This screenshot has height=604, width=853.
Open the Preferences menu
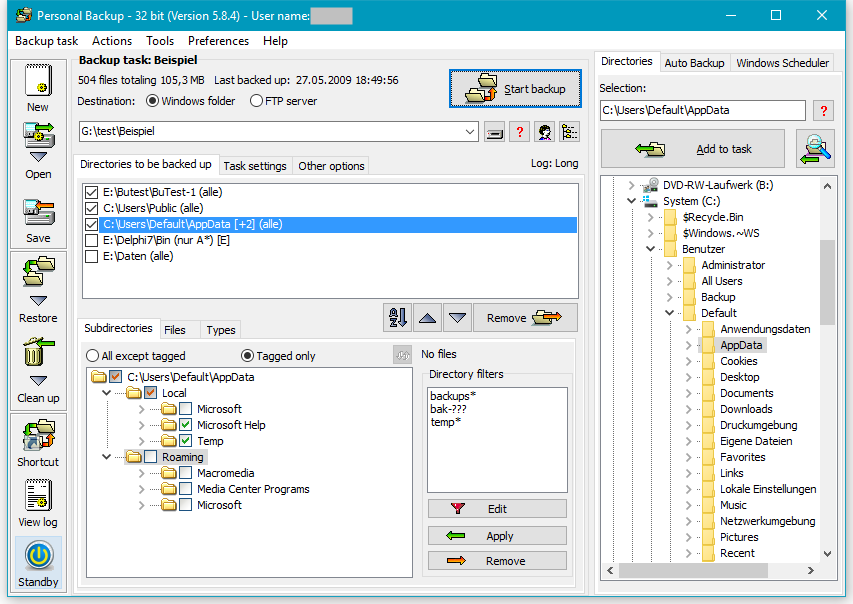(x=218, y=41)
